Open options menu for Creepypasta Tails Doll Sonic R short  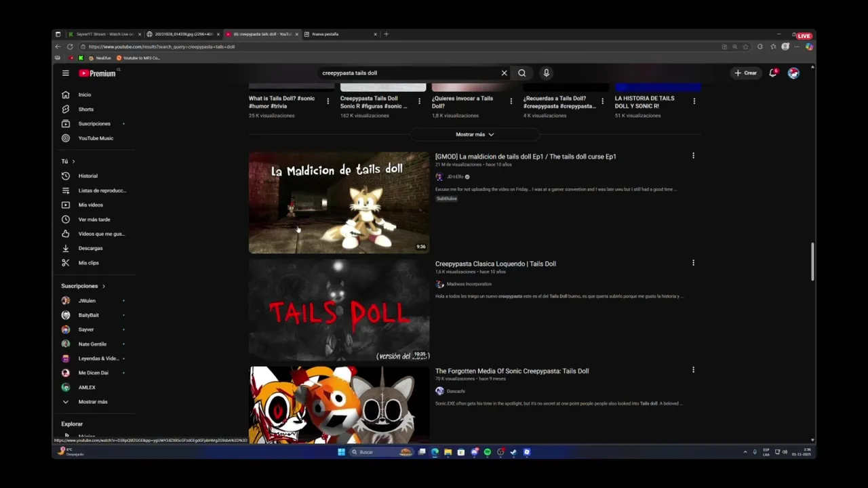click(x=419, y=101)
